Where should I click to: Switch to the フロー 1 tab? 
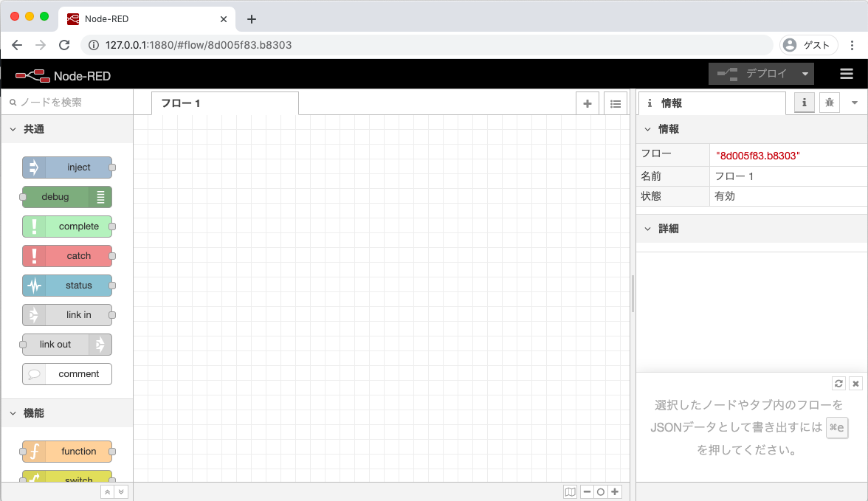[182, 103]
